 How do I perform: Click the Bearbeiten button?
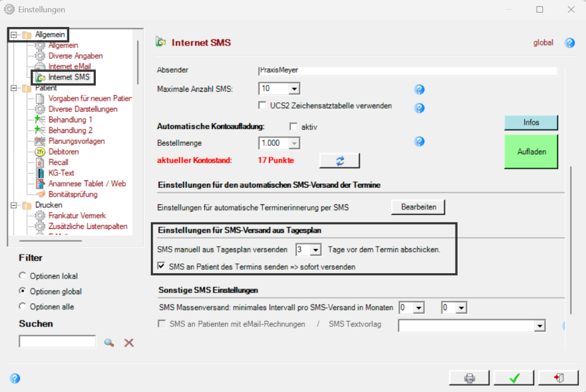pyautogui.click(x=418, y=207)
